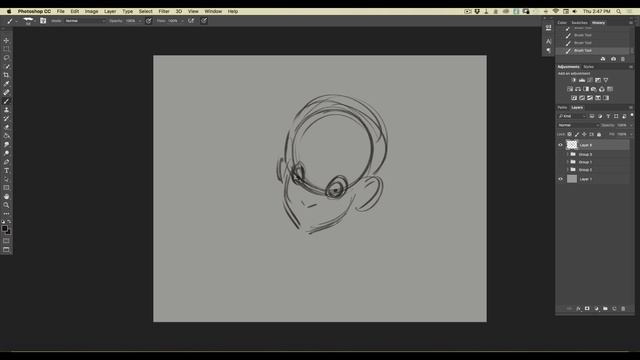
Task: Select the Type tool
Action: [x=6, y=171]
